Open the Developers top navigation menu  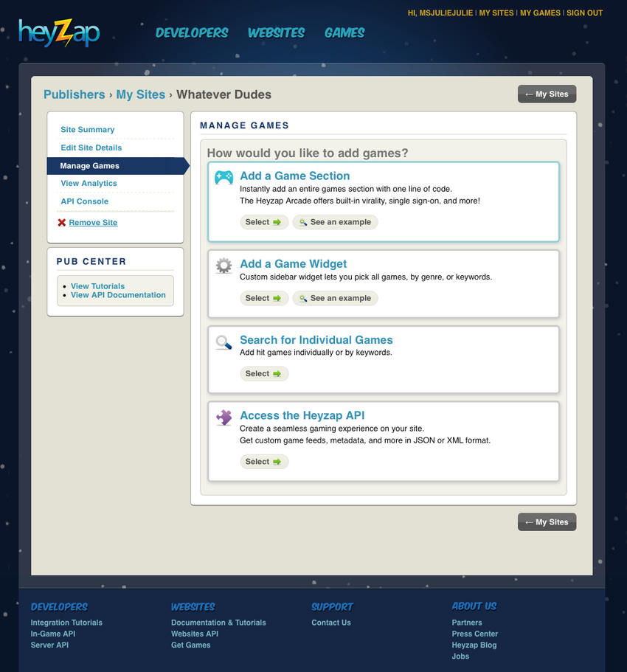[192, 32]
